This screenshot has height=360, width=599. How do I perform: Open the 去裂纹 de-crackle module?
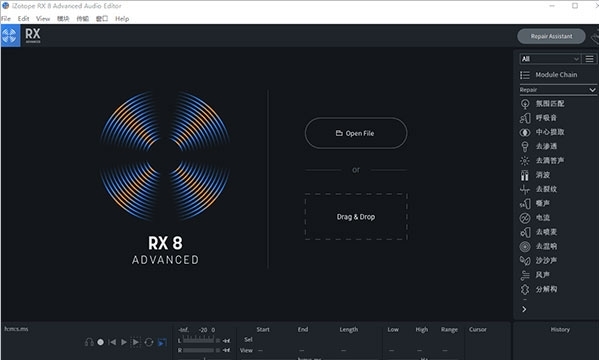point(538,189)
